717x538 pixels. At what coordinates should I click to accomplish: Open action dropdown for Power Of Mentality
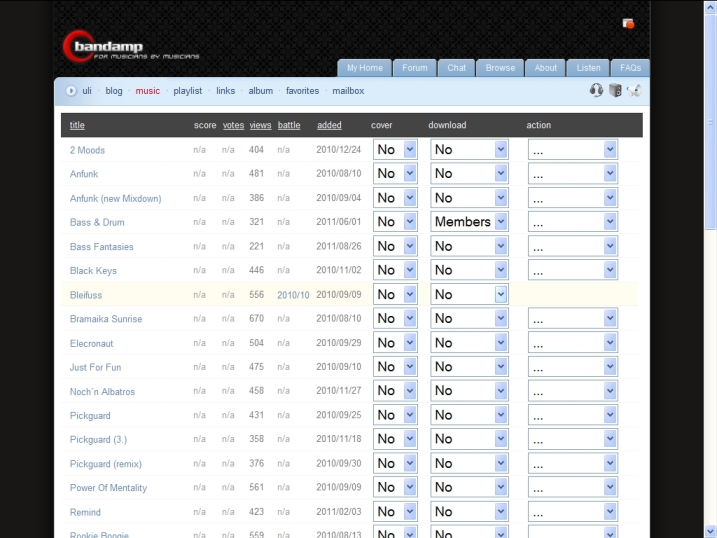(573, 487)
